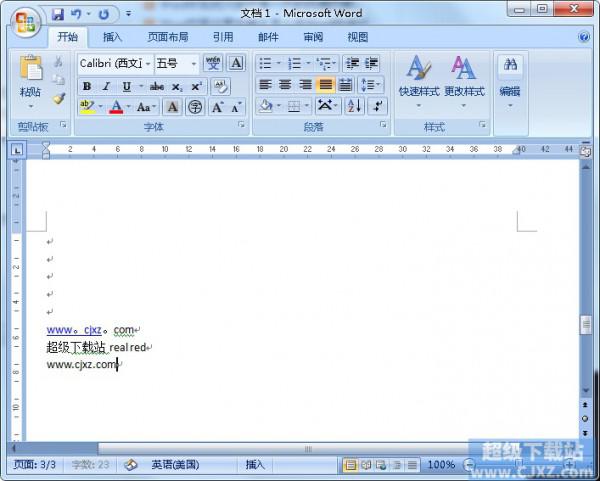Clear formatting with the eraser icon
This screenshot has height=481, width=600.
(x=220, y=86)
